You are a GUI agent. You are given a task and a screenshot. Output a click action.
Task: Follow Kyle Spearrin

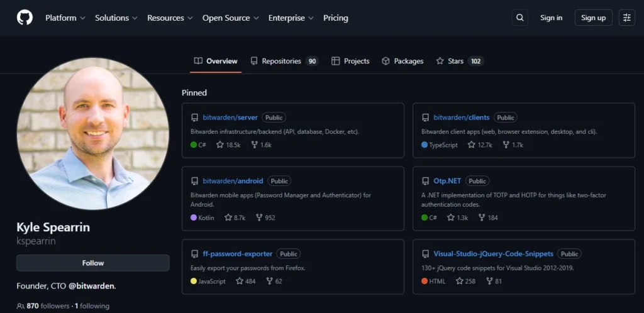[93, 263]
